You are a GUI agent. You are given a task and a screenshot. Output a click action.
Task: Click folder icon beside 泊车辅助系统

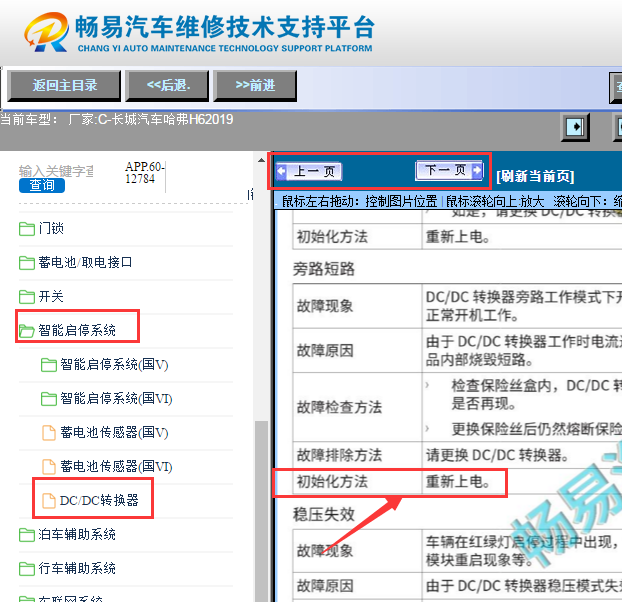point(27,535)
